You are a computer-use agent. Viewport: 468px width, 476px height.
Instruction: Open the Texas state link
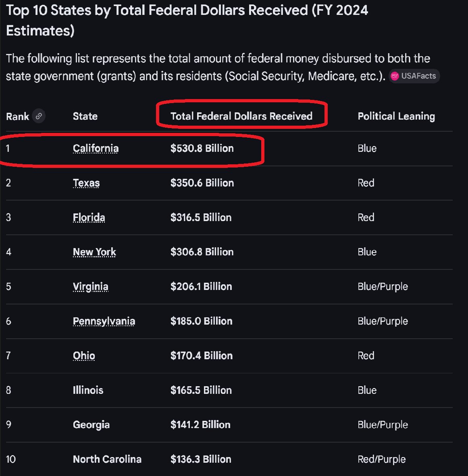[x=86, y=183]
